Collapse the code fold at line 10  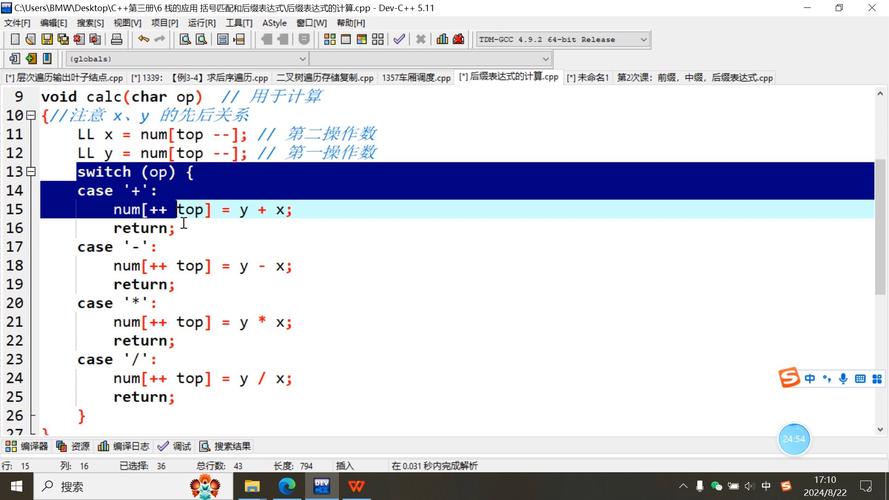point(32,116)
